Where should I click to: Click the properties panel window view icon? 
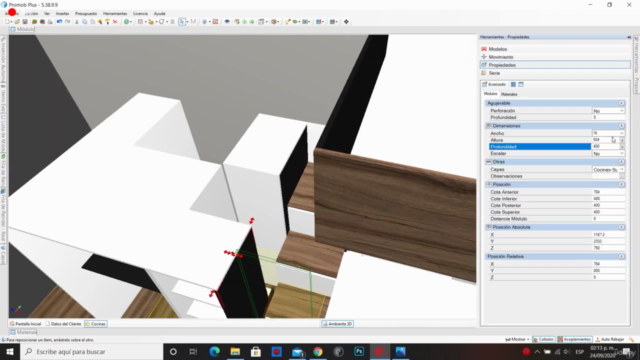pos(521,84)
